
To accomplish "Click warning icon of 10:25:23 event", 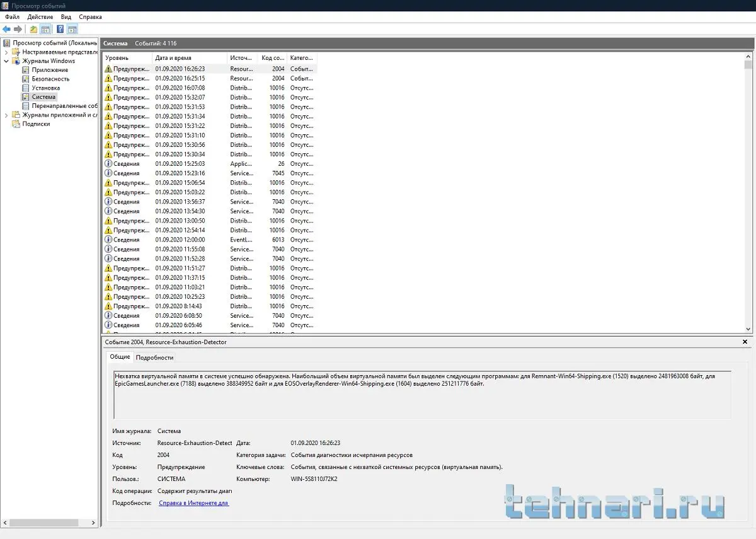I will [108, 296].
